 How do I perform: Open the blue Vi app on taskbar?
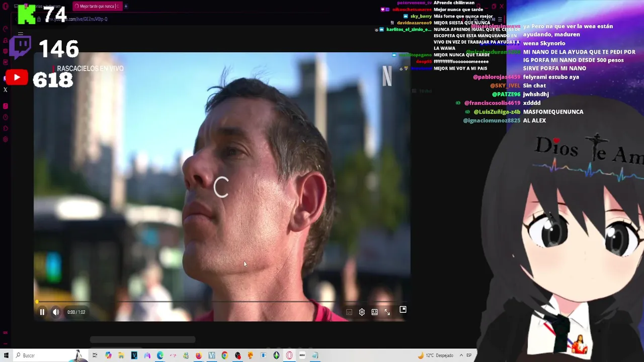pos(212,355)
